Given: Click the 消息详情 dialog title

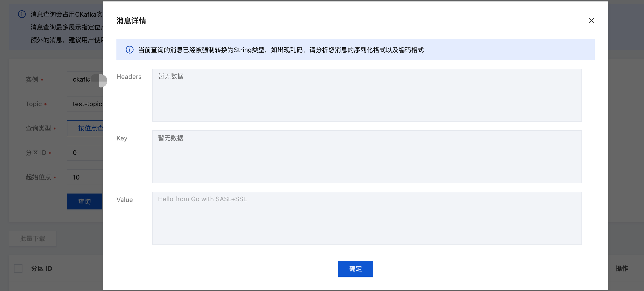Looking at the screenshot, I should point(131,21).
